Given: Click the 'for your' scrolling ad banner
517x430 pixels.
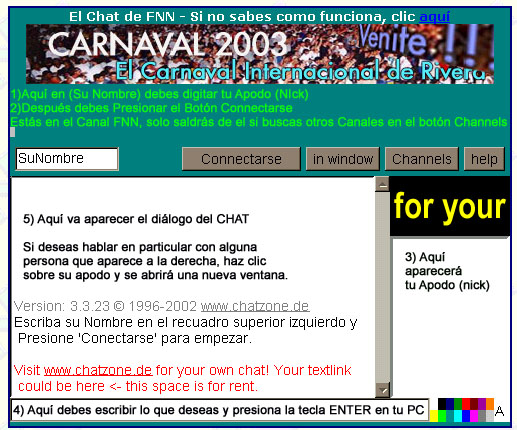Looking at the screenshot, I should tap(450, 206).
